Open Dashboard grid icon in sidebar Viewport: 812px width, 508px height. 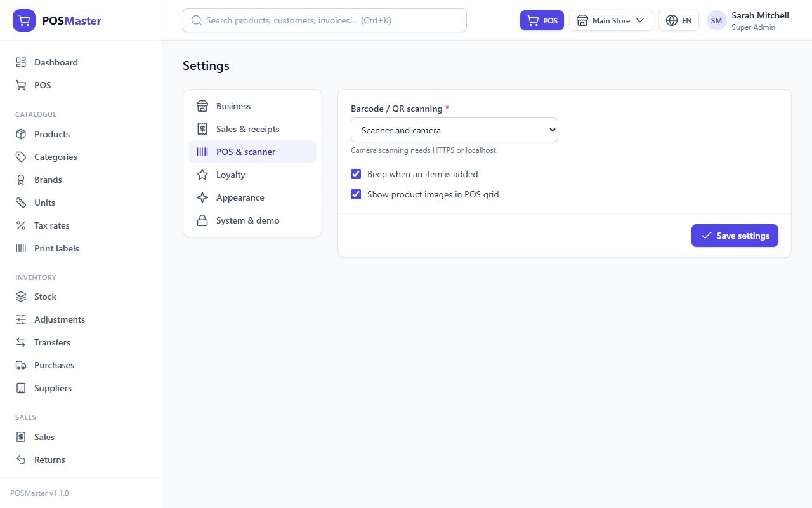click(21, 62)
